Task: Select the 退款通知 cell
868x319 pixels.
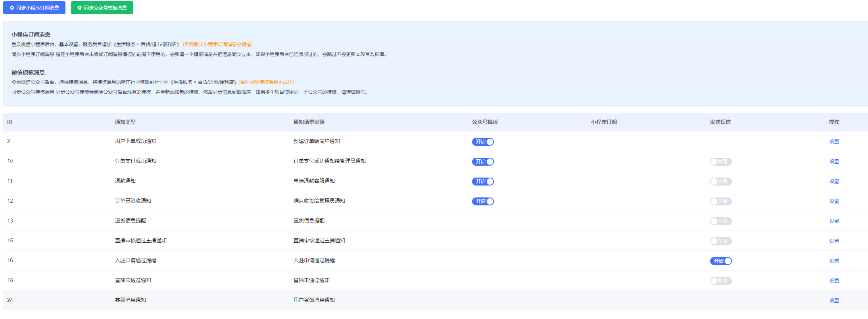Action: (x=125, y=181)
